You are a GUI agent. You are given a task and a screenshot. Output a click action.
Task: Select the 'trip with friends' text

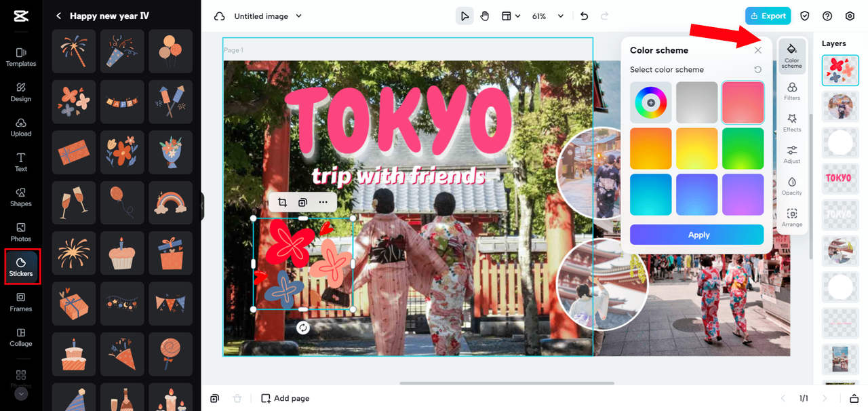(398, 176)
